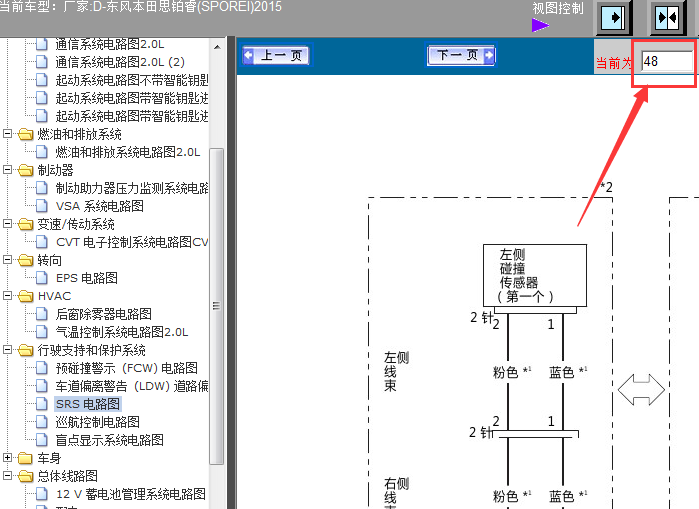Viewport: 699px width, 509px height.
Task: Collapse the HVAC folder
Action: click(x=7, y=296)
